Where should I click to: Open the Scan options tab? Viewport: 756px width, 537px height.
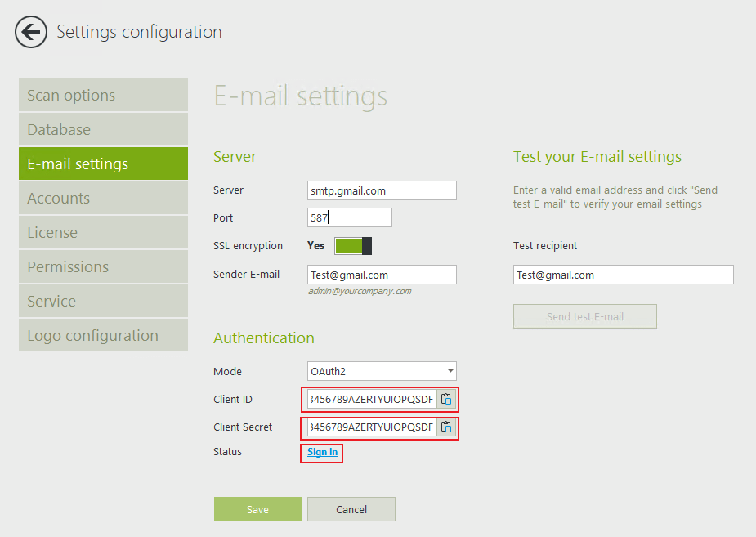coord(103,96)
